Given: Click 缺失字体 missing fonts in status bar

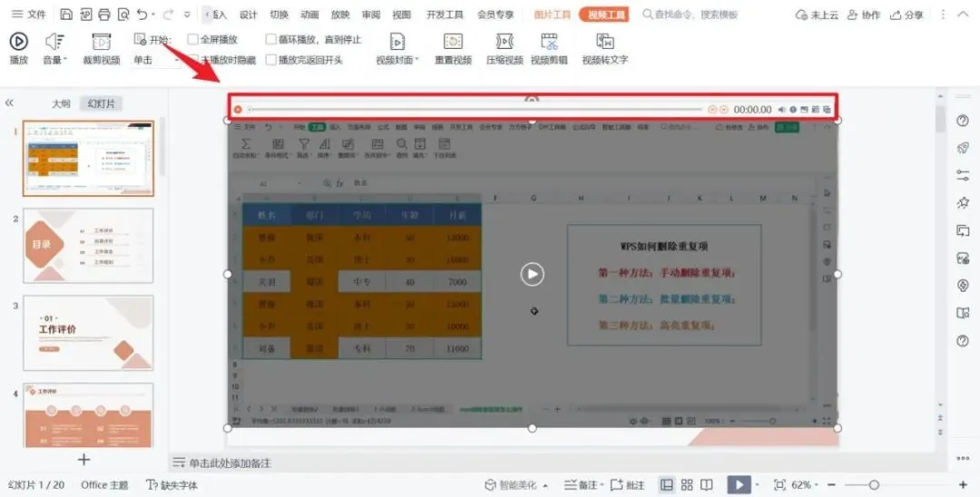Looking at the screenshot, I should point(171,485).
